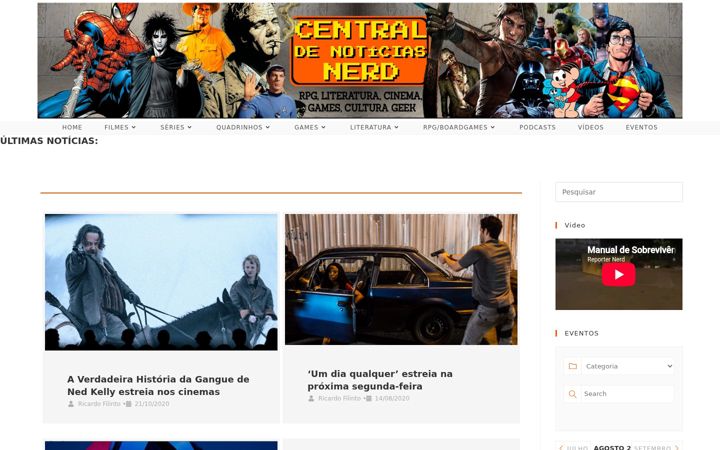Click the Central de Notícias Nerd banner logo
Viewport: 720px width, 450px height.
click(x=360, y=61)
